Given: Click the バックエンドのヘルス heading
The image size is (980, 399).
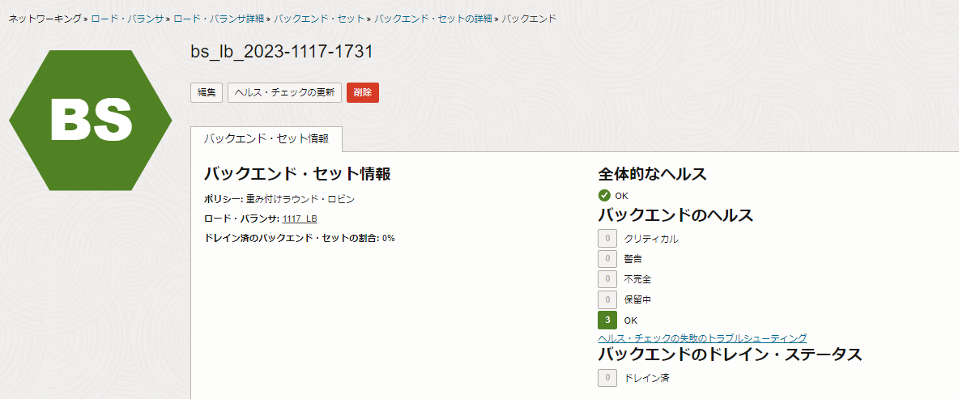Looking at the screenshot, I should 676,215.
